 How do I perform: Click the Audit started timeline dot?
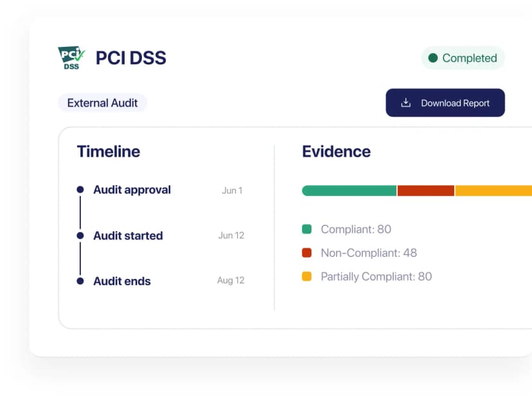point(80,236)
